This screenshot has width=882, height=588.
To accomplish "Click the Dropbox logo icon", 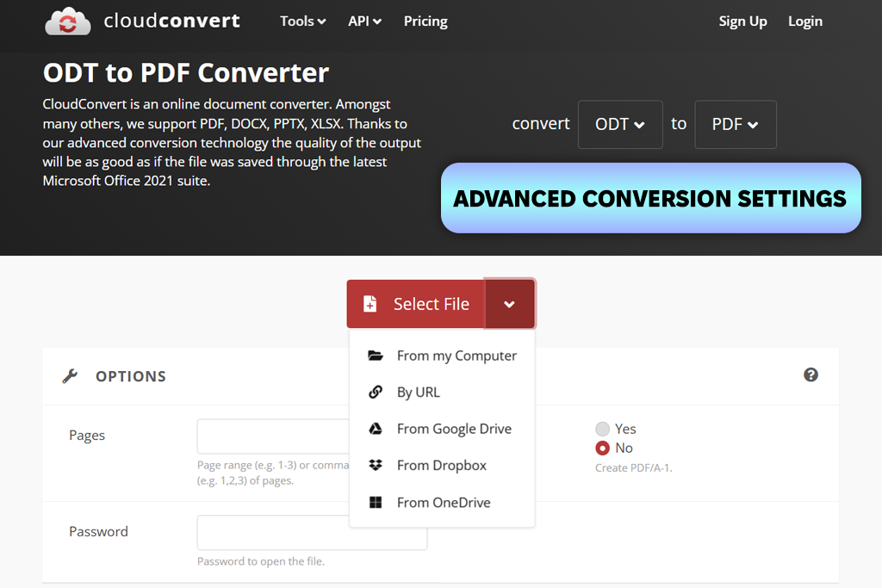I will pyautogui.click(x=376, y=465).
